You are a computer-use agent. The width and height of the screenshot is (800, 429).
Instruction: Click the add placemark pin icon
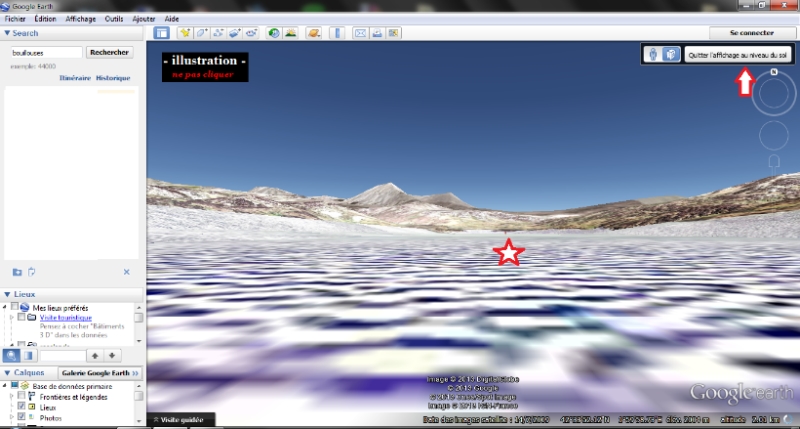185,33
